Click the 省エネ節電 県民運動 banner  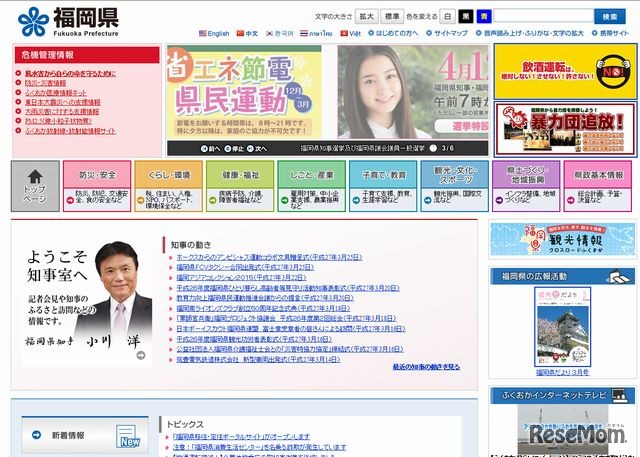[x=244, y=92]
